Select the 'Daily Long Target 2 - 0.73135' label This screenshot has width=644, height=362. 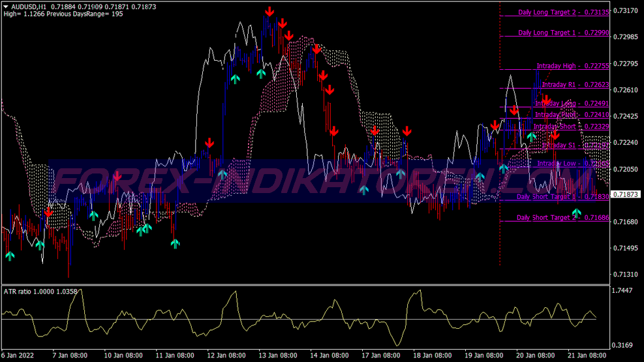564,12
